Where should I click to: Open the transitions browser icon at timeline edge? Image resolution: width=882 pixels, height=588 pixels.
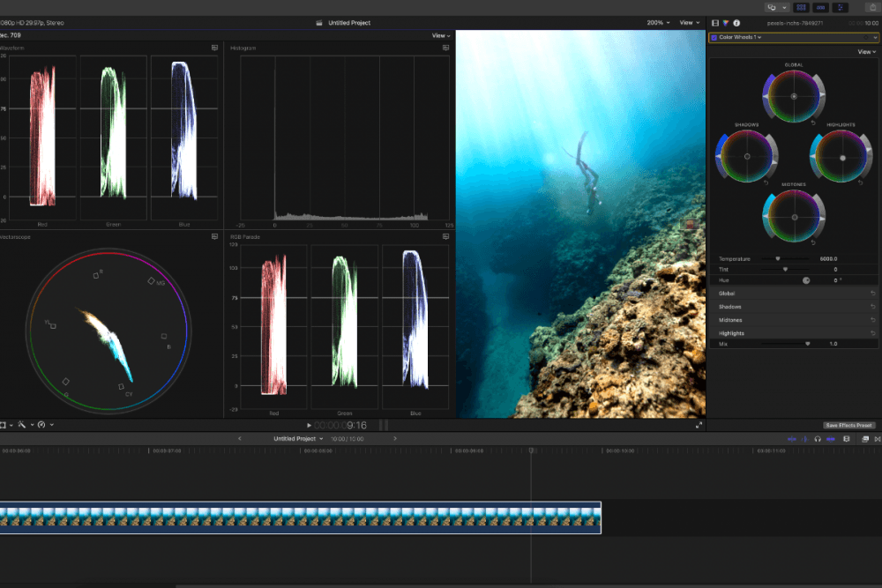878,439
